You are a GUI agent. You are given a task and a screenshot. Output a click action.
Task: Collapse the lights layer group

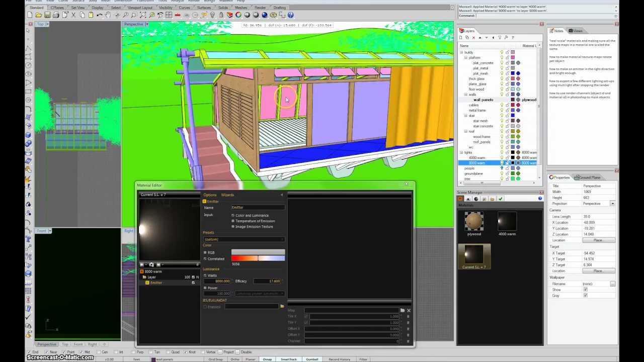[x=461, y=152]
